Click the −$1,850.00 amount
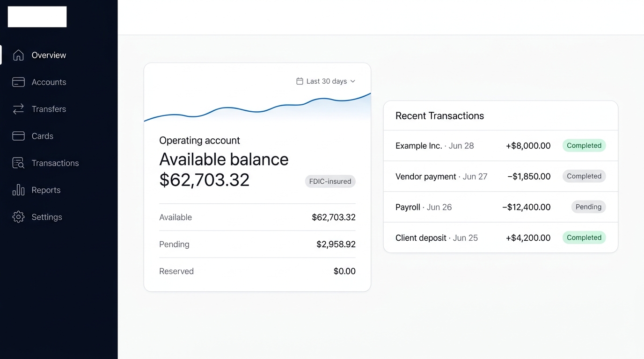644x359 pixels. tap(529, 177)
